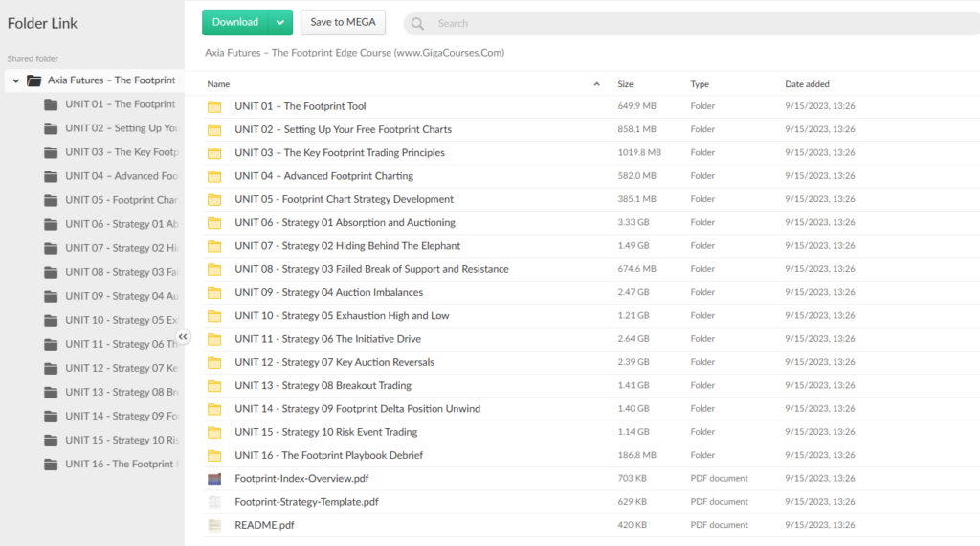Click folder icon of UNIT 05 row
Viewport: 980px width, 546px height.
(214, 200)
